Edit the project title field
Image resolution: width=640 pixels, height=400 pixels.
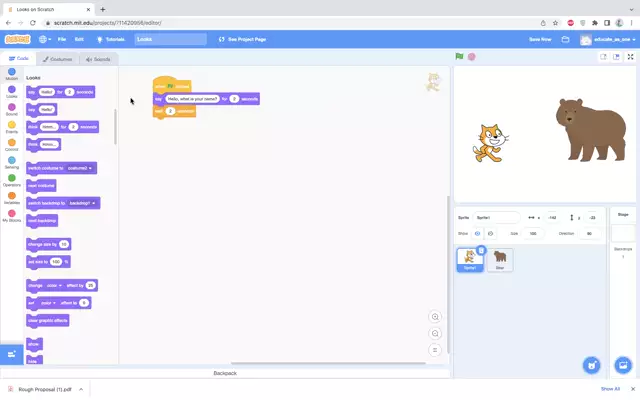171,39
